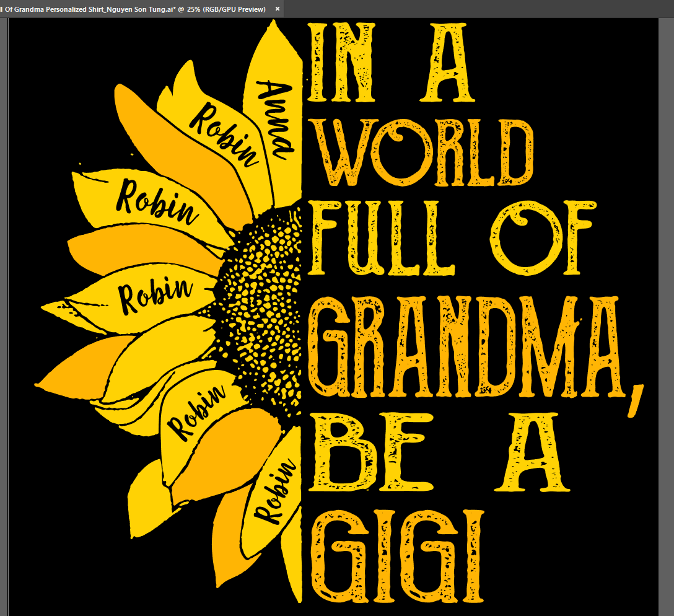Close the Grandma Personalized Shirt document tab

(x=278, y=9)
